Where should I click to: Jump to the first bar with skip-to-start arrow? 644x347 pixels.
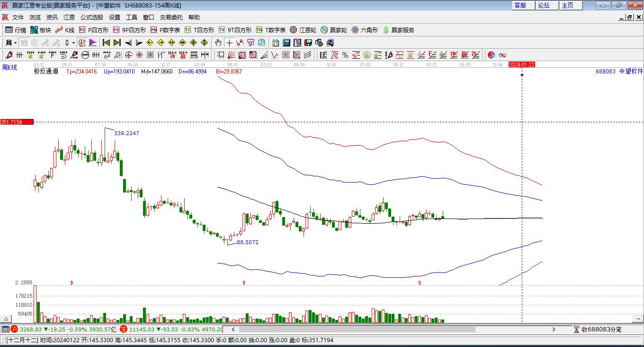(x=106, y=43)
